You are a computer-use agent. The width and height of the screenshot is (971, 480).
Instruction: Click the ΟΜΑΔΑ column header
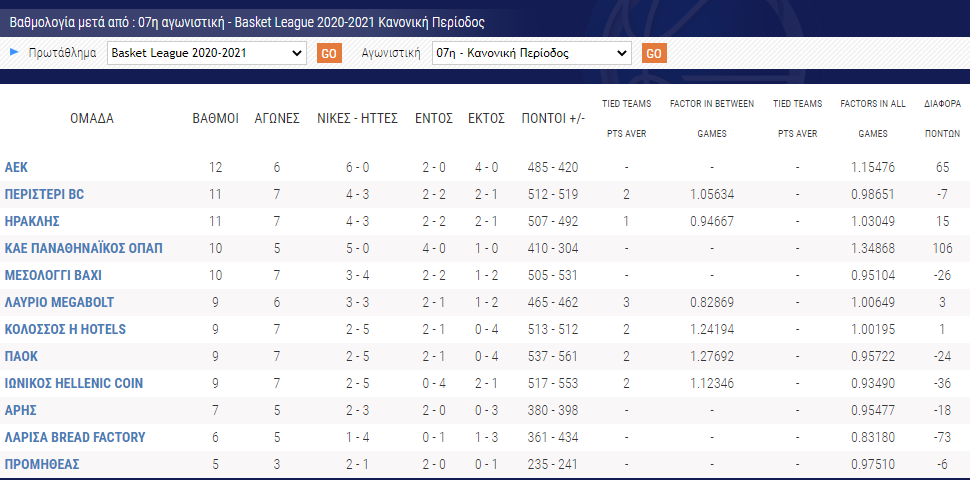[92, 118]
